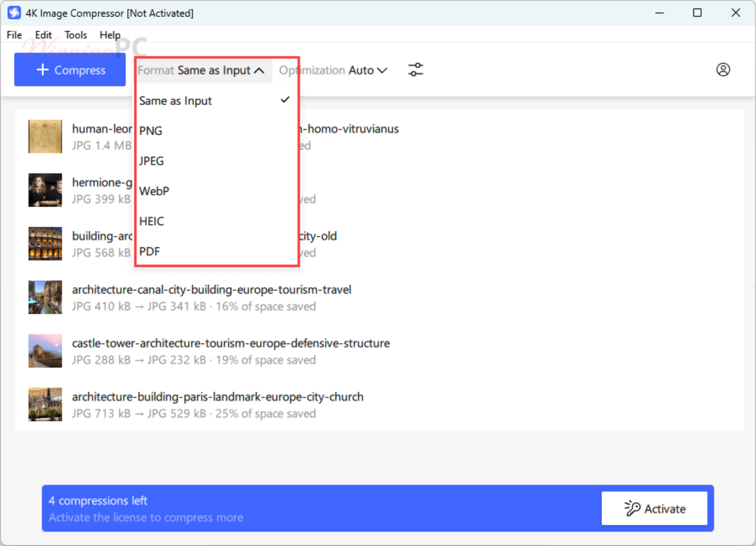Open the Tools menu
The image size is (756, 546).
(x=76, y=35)
